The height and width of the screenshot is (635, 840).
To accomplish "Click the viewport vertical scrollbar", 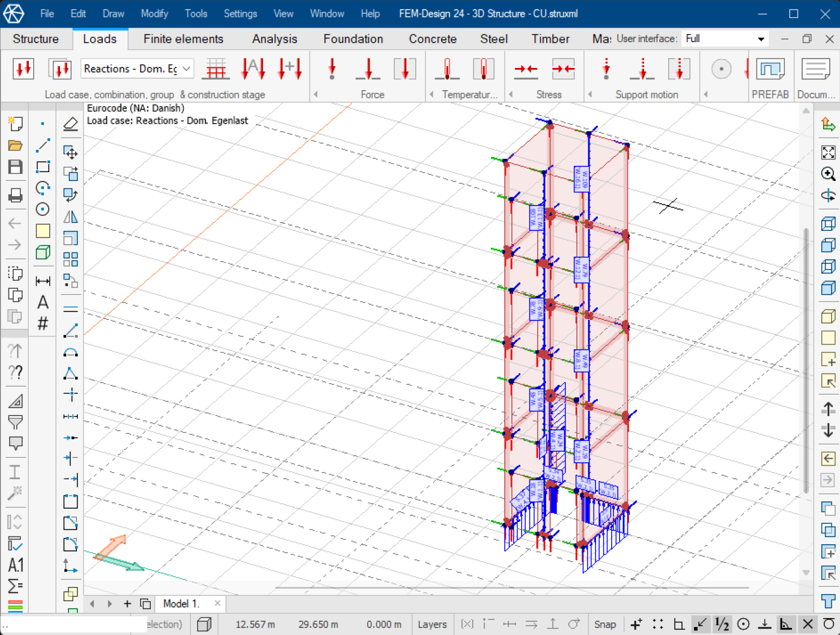I will click(x=806, y=361).
